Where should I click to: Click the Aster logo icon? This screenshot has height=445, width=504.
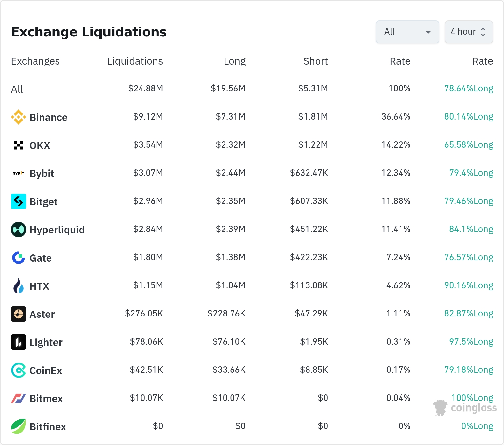tap(19, 314)
